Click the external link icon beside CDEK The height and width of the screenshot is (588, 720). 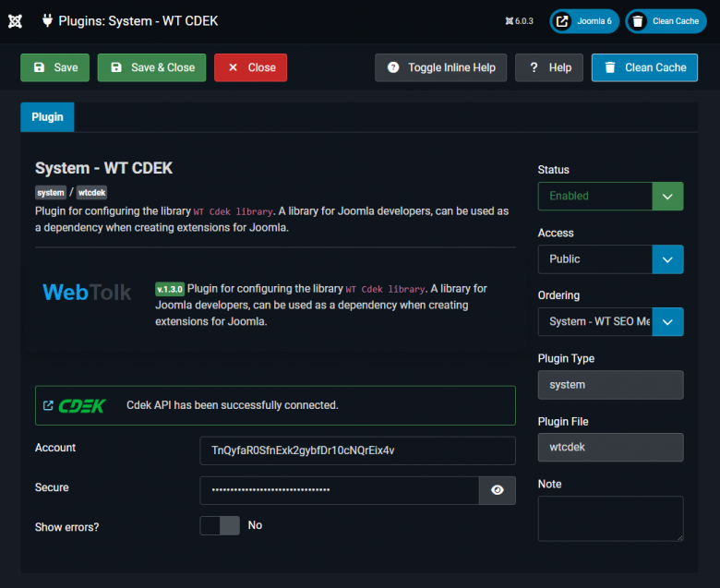point(48,405)
